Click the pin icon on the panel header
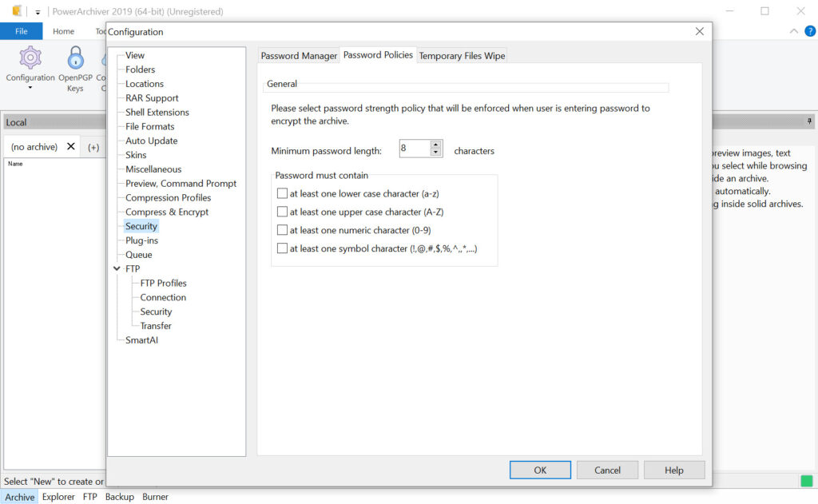818x504 pixels. (x=808, y=122)
